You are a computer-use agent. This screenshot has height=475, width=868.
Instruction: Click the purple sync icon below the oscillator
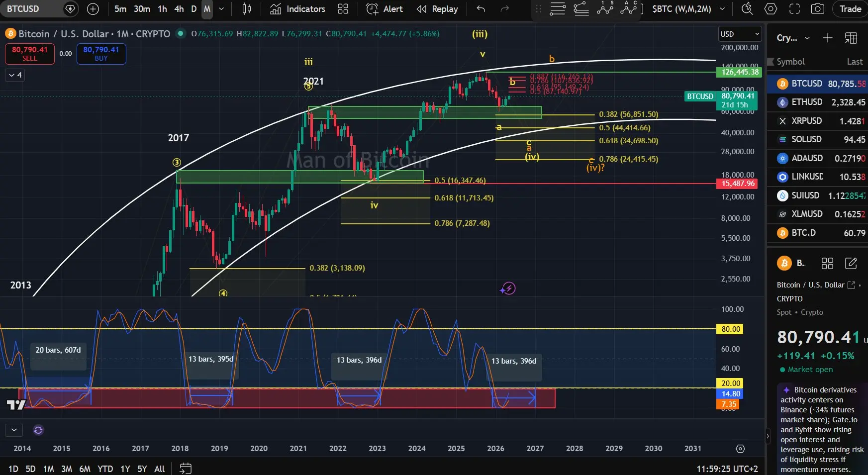pyautogui.click(x=38, y=430)
